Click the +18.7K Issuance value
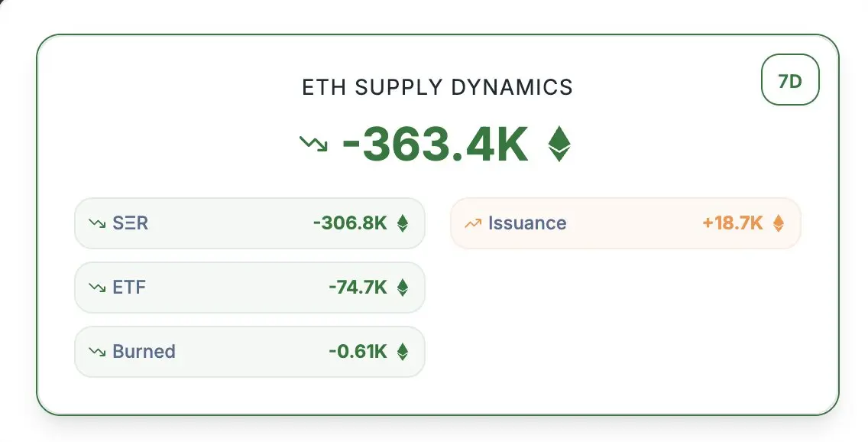This screenshot has width=868, height=442. point(732,223)
